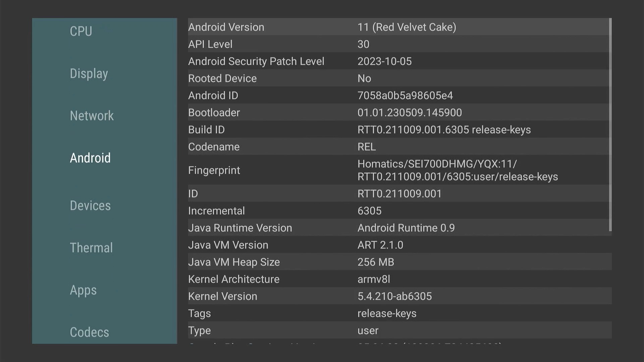Screen dimensions: 644x362
Task: Click the Tags value release-keys
Action: pos(387,313)
